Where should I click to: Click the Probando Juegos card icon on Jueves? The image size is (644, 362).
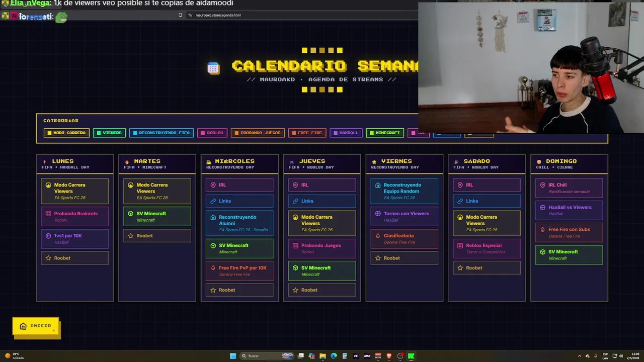coord(296,246)
